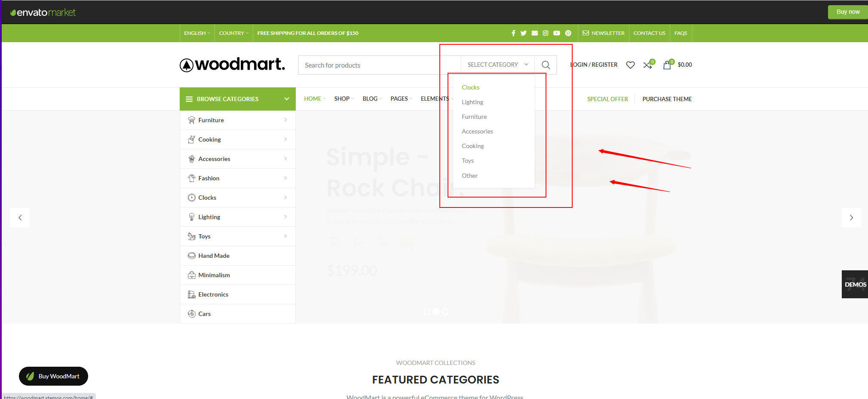This screenshot has width=868, height=399.
Task: Open the Facebook social icon
Action: [513, 33]
